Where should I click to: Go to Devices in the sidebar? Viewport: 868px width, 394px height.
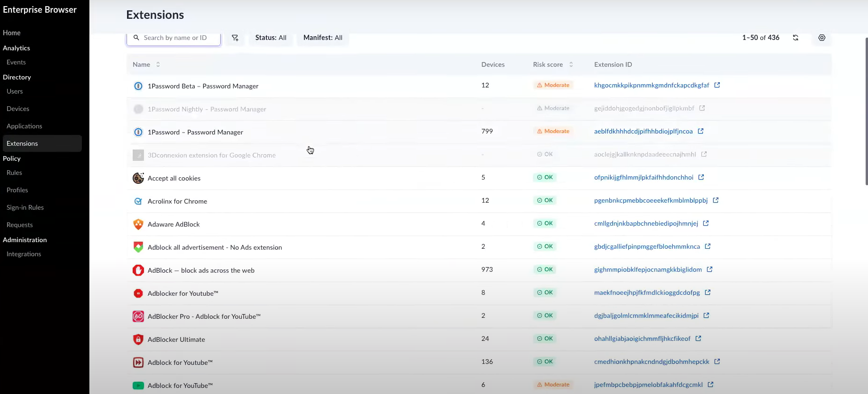click(x=18, y=109)
